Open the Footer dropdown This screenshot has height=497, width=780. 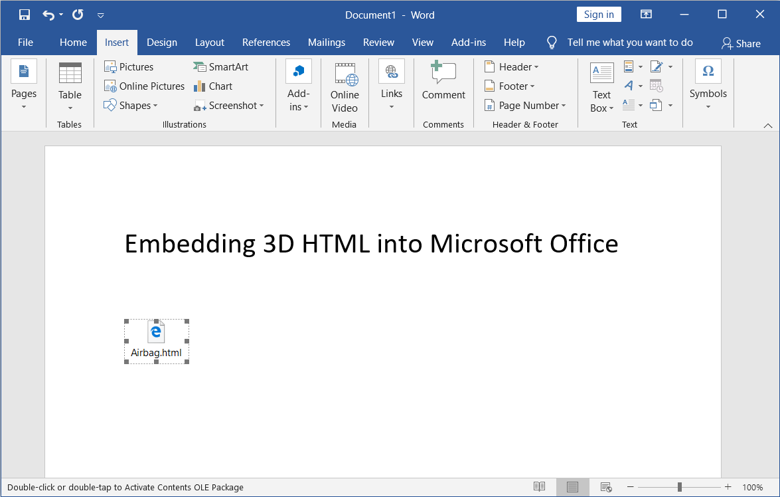[509, 86]
